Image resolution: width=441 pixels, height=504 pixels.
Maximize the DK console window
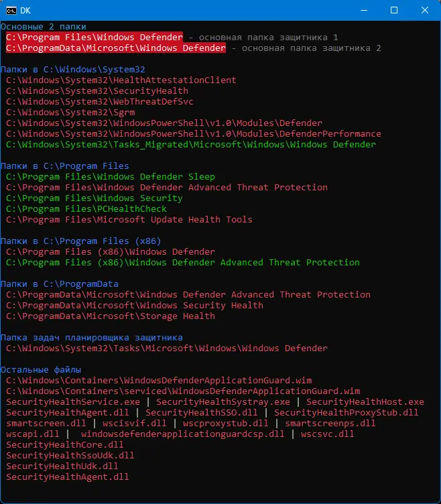394,10
